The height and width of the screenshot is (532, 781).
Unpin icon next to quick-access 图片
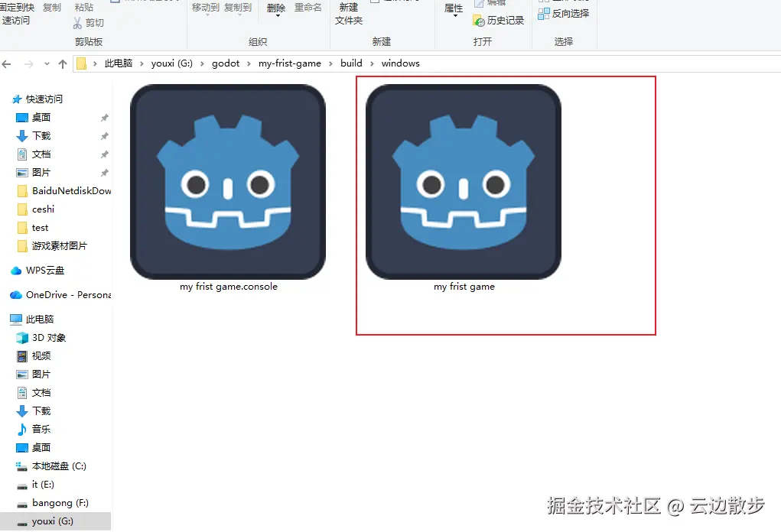coord(105,174)
